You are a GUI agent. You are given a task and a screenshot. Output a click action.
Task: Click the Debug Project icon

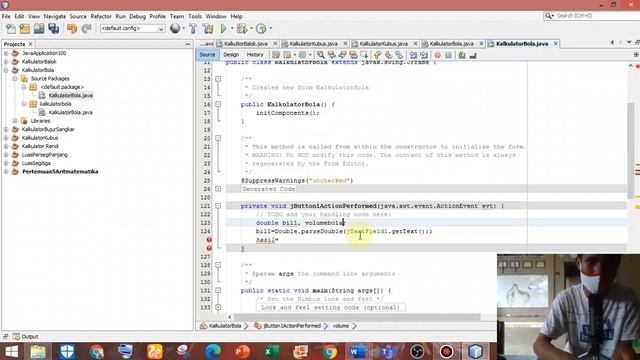point(242,29)
